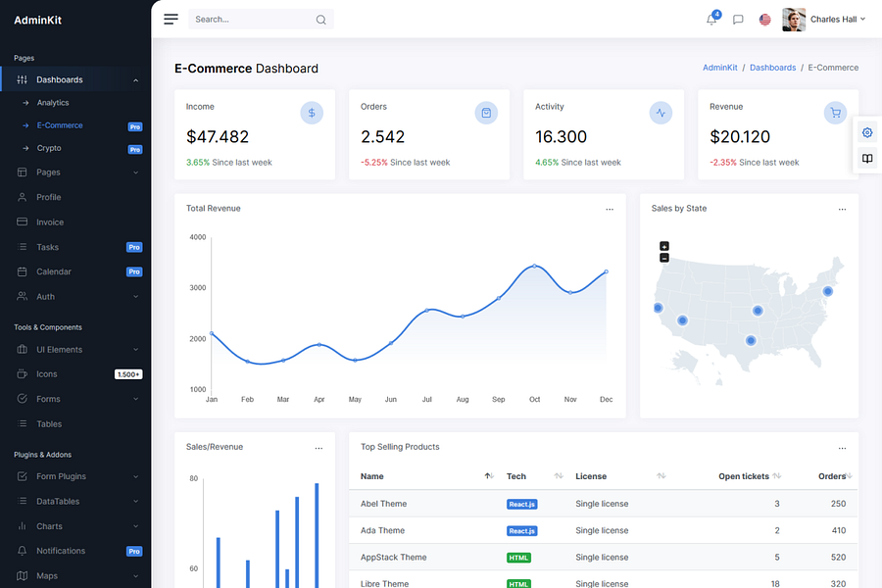Click orders value 520 in table
882x588 pixels.
pos(838,557)
